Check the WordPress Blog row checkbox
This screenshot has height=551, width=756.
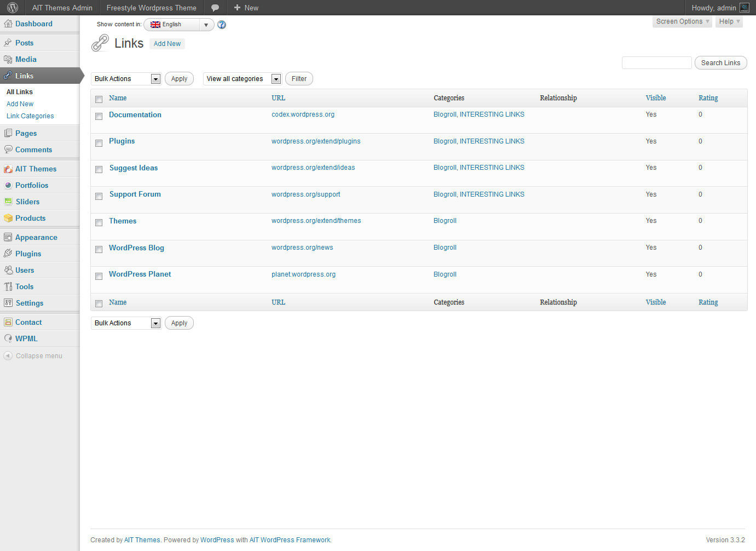point(99,249)
